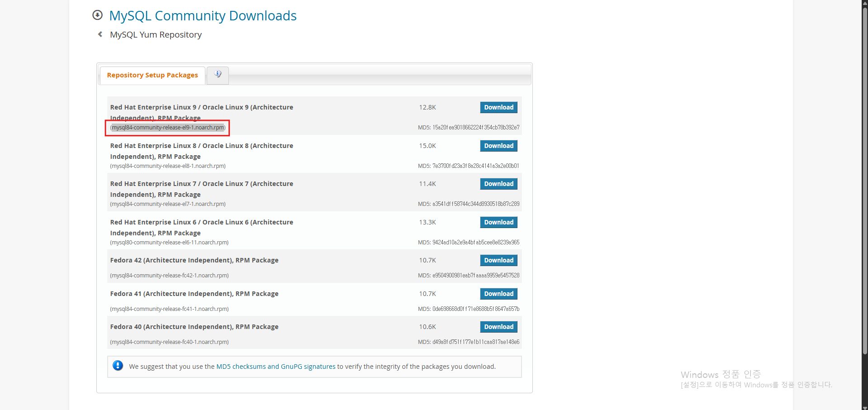
Task: Download the Red Hat Enterprise Linux 6 package
Action: tap(498, 222)
